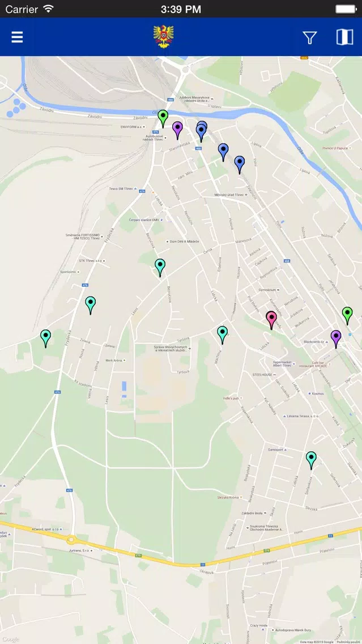Tap teal pin above Zelená street
The height and width of the screenshot is (644, 362).
[x=90, y=306]
